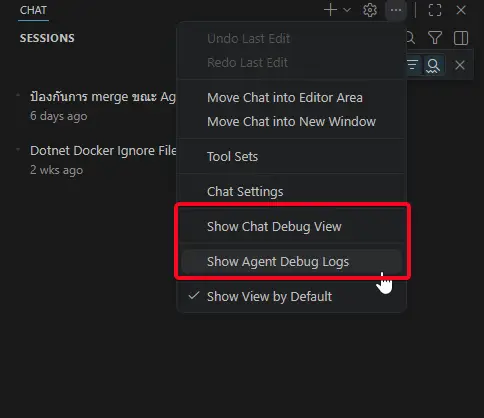
Task: Close the session search bar
Action: click(x=460, y=65)
